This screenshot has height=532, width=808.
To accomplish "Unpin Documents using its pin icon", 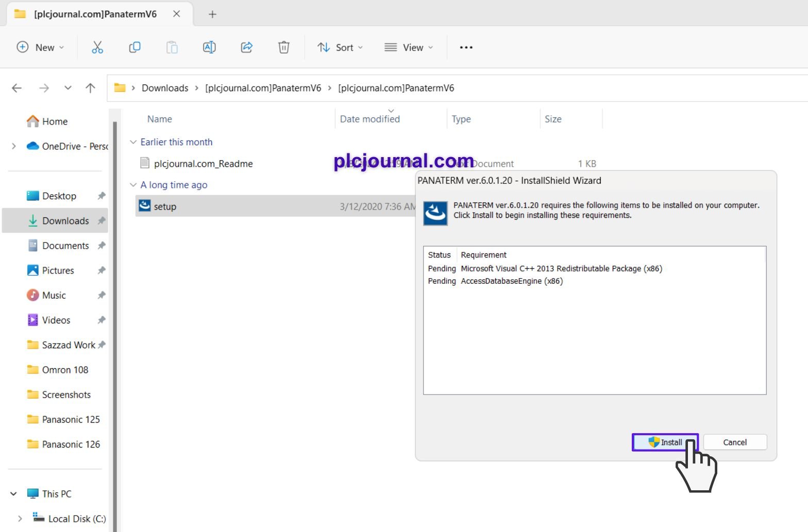I will coord(102,246).
